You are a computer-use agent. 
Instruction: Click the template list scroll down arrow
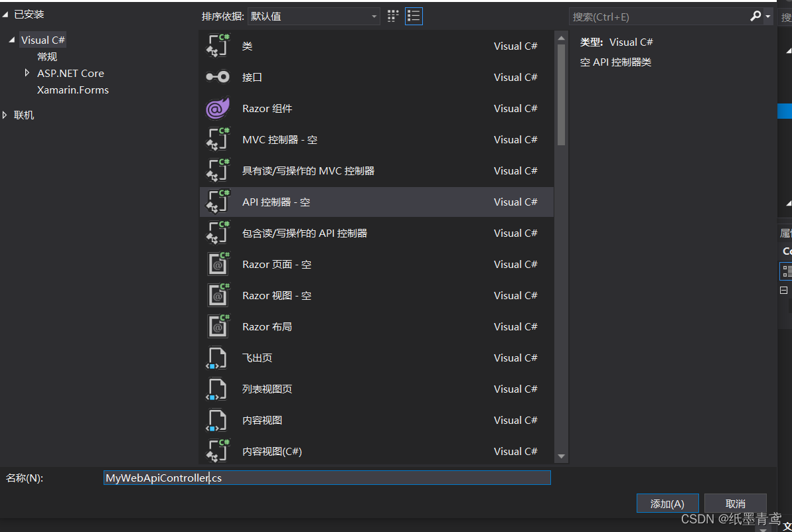point(561,456)
